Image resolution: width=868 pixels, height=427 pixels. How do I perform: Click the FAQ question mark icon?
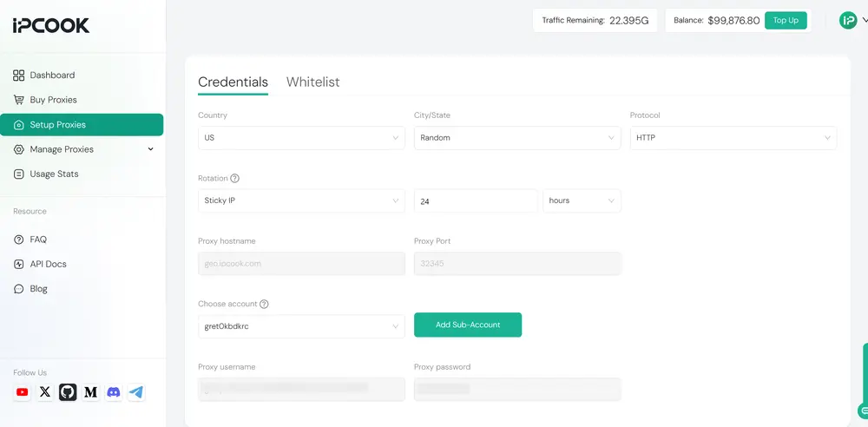(19, 240)
